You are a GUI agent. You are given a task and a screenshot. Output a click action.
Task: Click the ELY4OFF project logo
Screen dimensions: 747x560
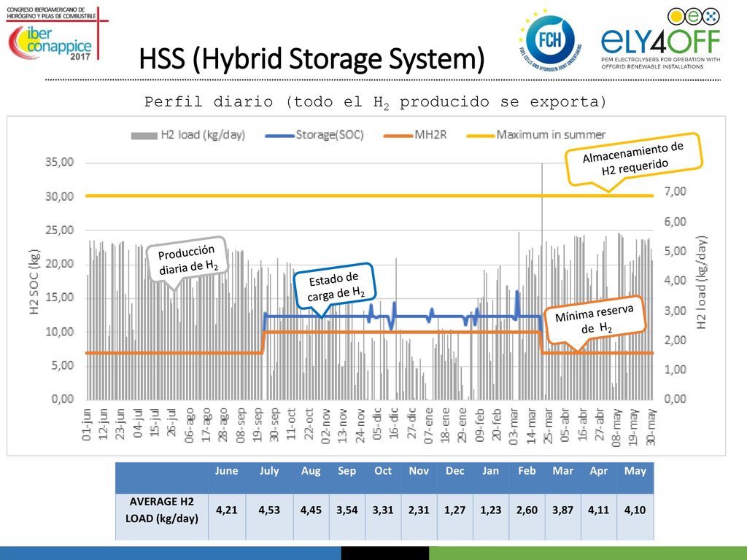click(x=660, y=39)
